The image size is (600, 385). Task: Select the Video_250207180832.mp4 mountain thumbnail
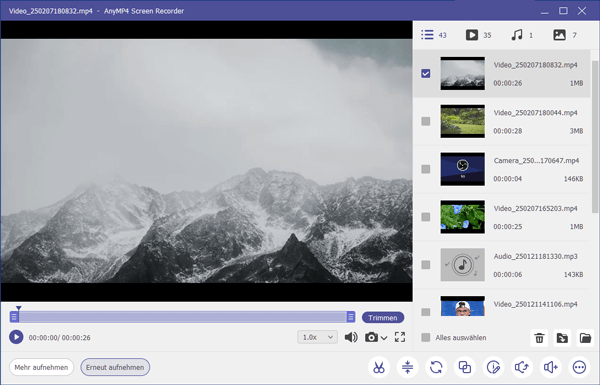click(462, 73)
